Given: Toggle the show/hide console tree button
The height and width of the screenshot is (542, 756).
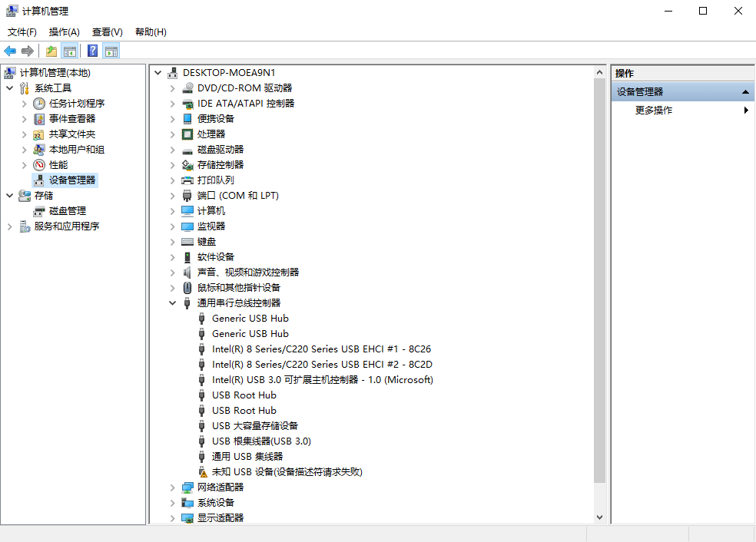Looking at the screenshot, I should 70,51.
